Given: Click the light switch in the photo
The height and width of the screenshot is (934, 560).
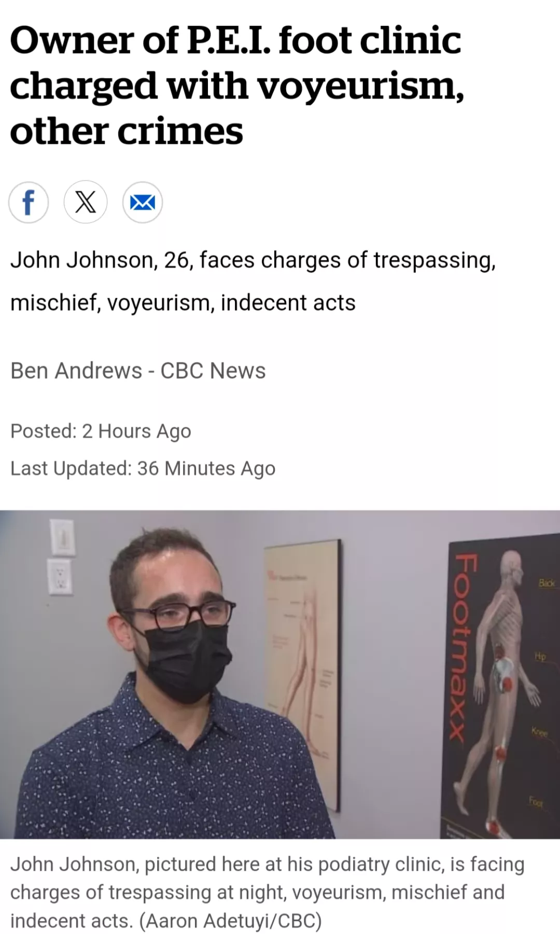Looking at the screenshot, I should tap(62, 536).
